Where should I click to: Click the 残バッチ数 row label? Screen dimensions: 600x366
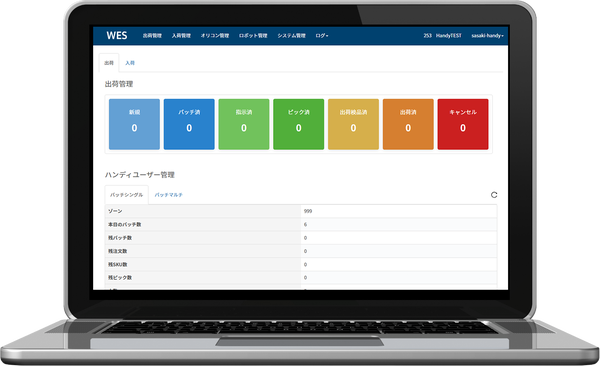click(x=120, y=238)
